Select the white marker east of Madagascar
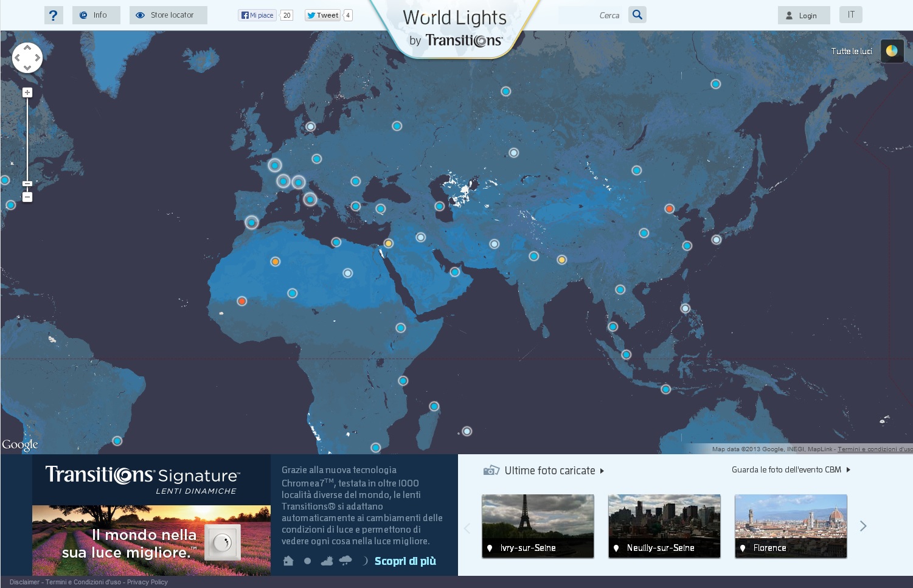The height and width of the screenshot is (588, 913). (x=467, y=431)
